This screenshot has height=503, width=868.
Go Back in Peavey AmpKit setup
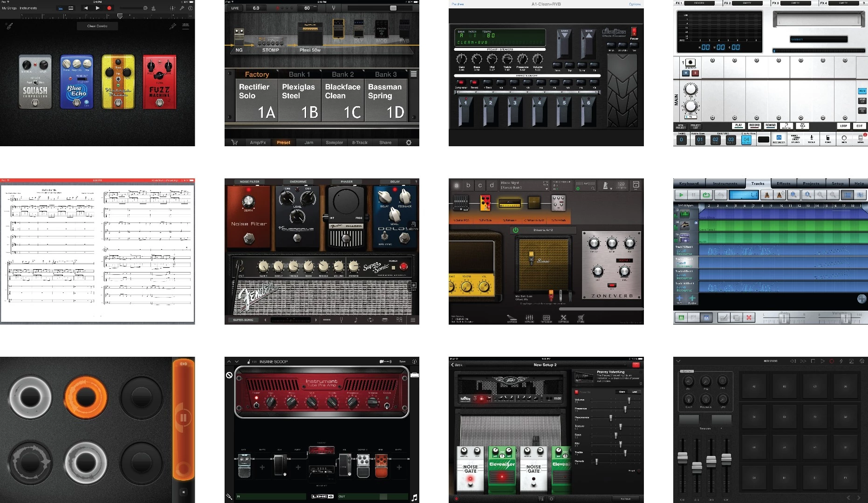tap(457, 365)
